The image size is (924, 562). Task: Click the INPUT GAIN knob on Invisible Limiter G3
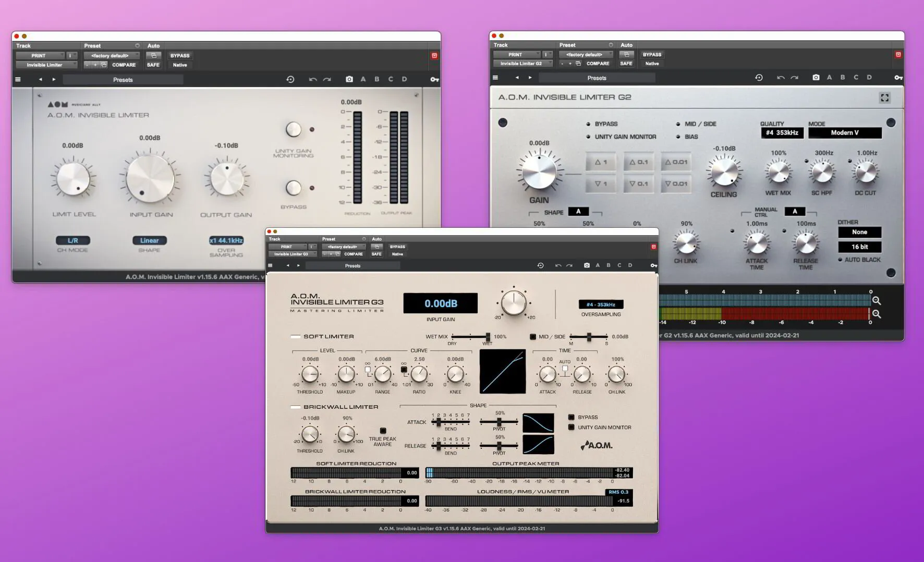(x=514, y=303)
